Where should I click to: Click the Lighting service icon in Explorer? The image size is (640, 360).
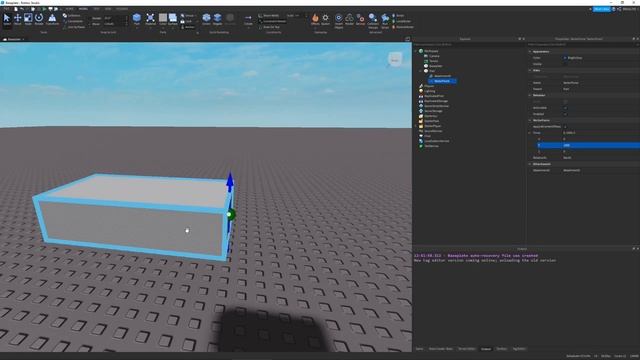tap(421, 91)
